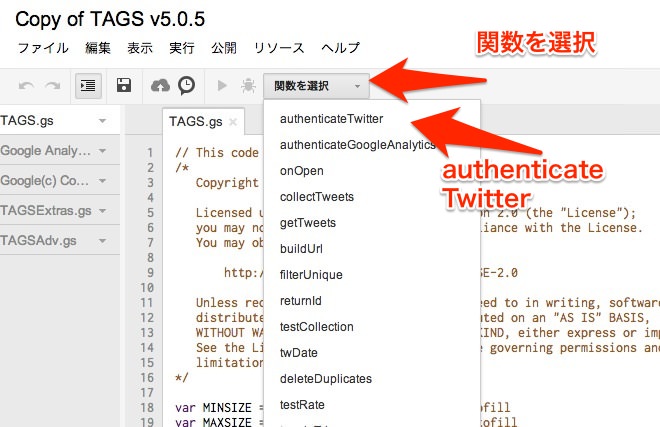The width and height of the screenshot is (660, 427).
Task: Open triggers with the clock icon
Action: [186, 85]
